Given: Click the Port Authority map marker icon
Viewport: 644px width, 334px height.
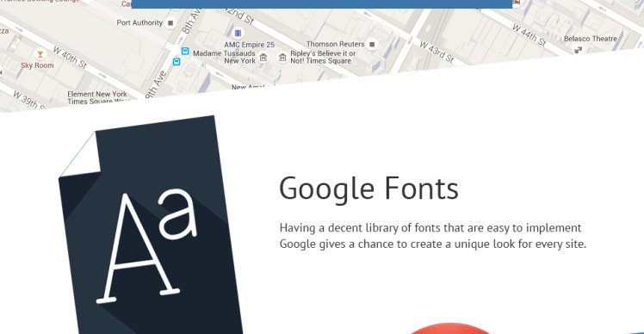Looking at the screenshot, I should pyautogui.click(x=170, y=23).
